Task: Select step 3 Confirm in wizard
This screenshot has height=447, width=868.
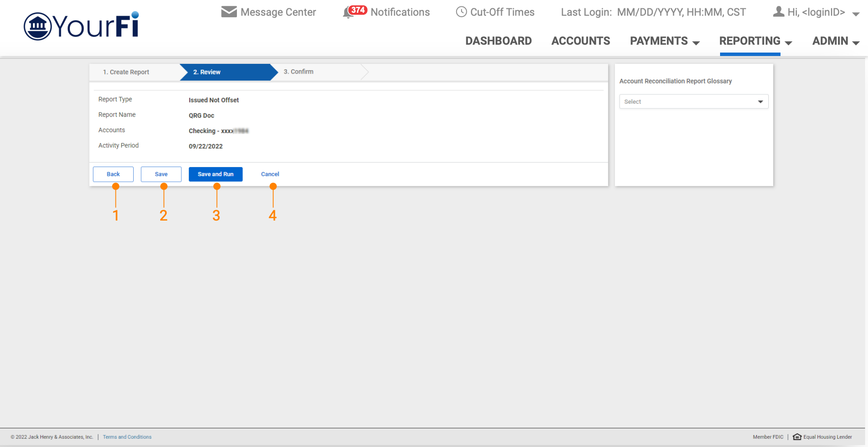Action: [298, 72]
